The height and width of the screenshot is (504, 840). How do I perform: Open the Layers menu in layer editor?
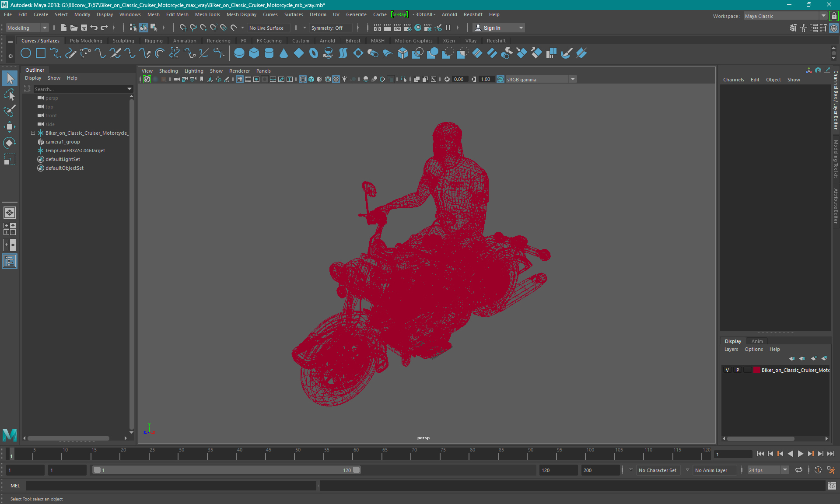click(x=731, y=349)
